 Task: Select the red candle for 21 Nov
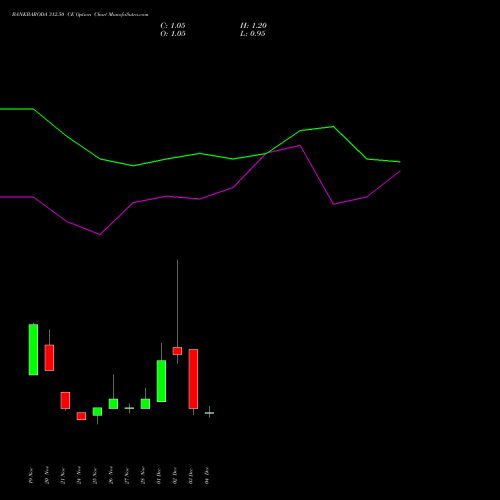coord(65,400)
